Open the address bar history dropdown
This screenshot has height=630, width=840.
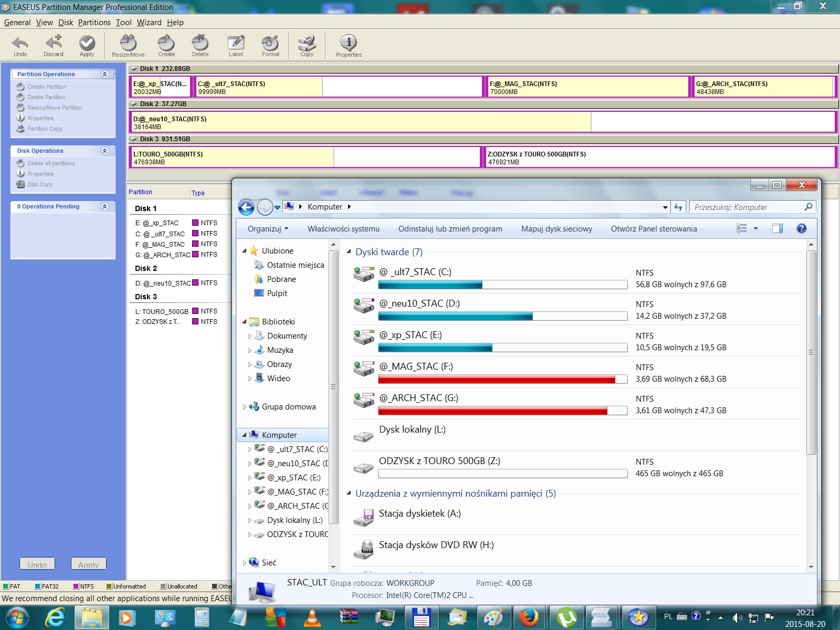(x=665, y=207)
